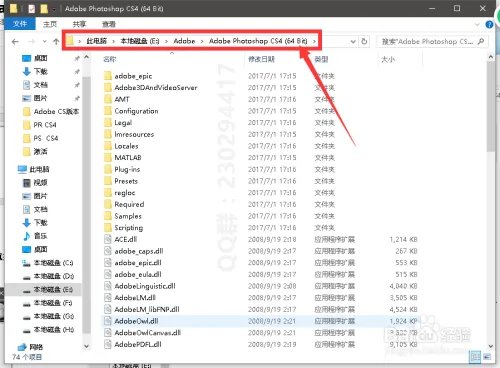This screenshot has height=368, width=500.
Task: Select the adobe_caps.dll file icon
Action: tap(108, 251)
